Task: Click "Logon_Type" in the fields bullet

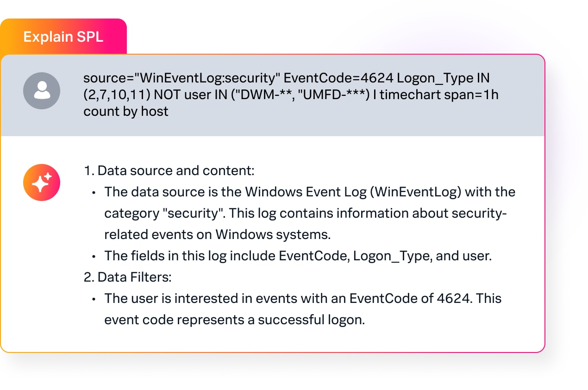Action: point(392,256)
